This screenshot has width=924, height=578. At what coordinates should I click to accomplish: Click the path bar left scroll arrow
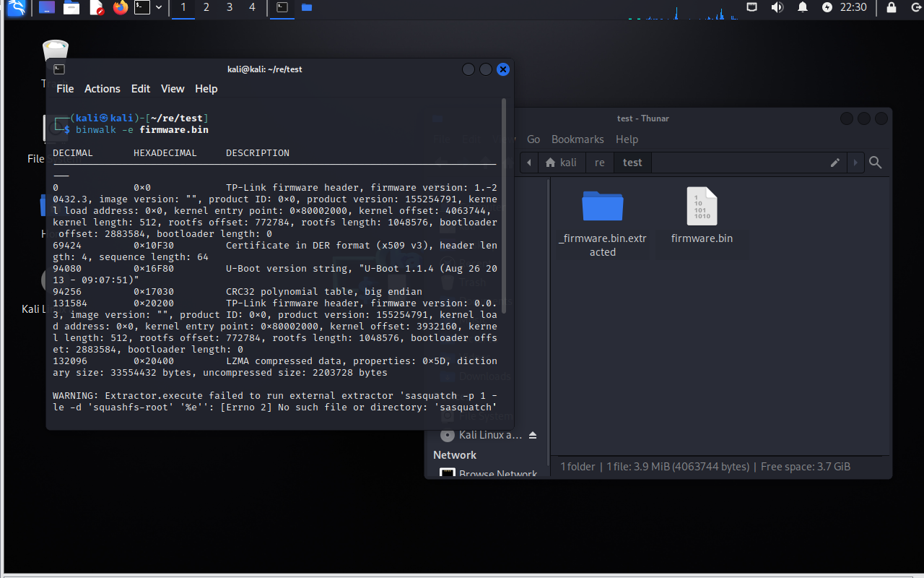(529, 163)
